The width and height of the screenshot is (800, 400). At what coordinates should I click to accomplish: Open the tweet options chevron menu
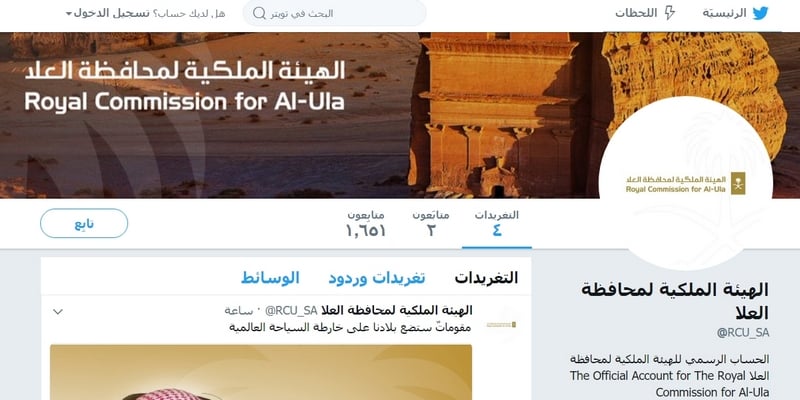[58, 311]
